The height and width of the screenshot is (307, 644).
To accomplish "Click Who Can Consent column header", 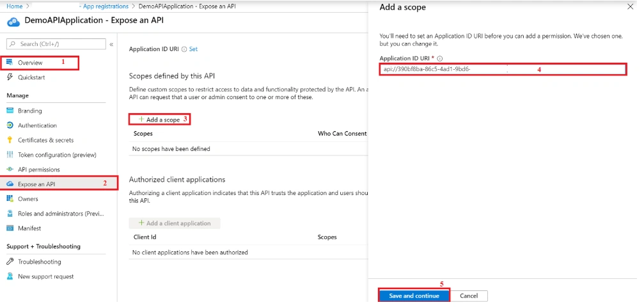I will pos(342,134).
